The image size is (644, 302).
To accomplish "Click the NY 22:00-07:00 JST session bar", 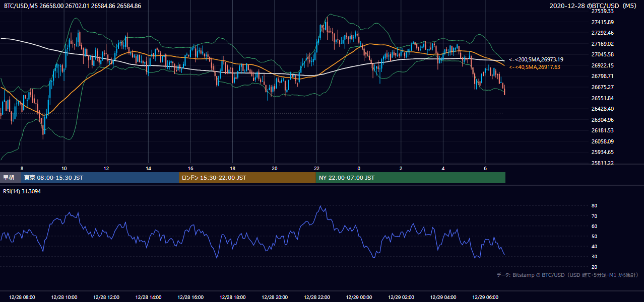I will coord(411,178).
